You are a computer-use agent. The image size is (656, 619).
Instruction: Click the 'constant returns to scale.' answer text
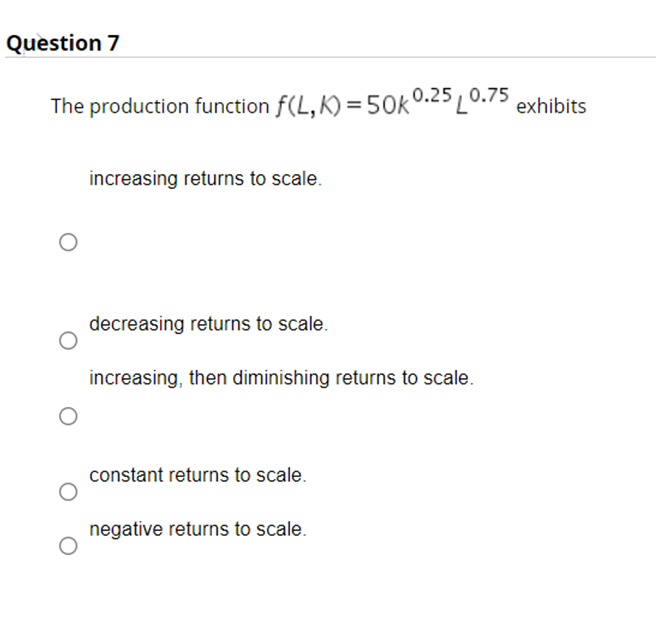point(198,475)
